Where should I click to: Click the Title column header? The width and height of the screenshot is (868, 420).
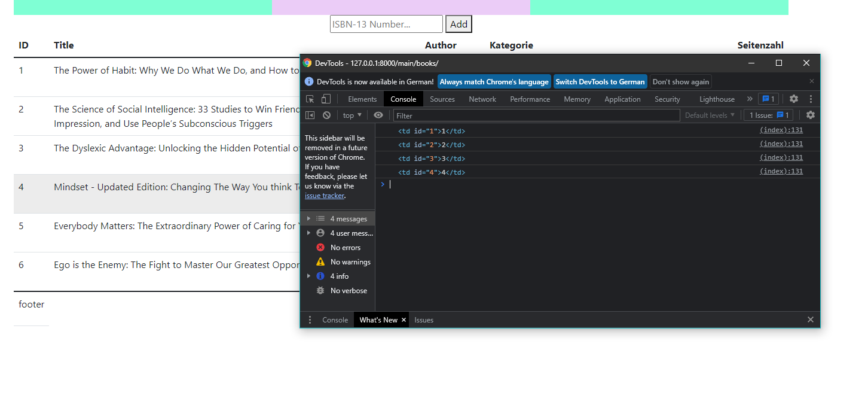point(64,45)
